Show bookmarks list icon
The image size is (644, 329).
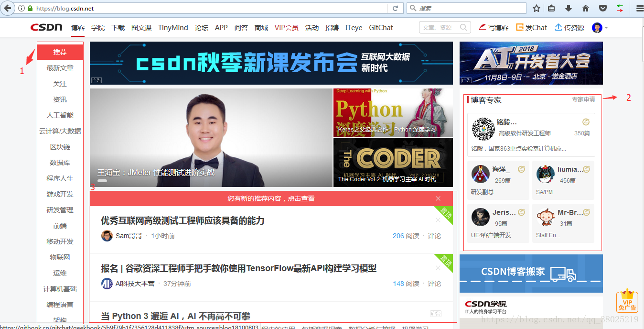[551, 8]
